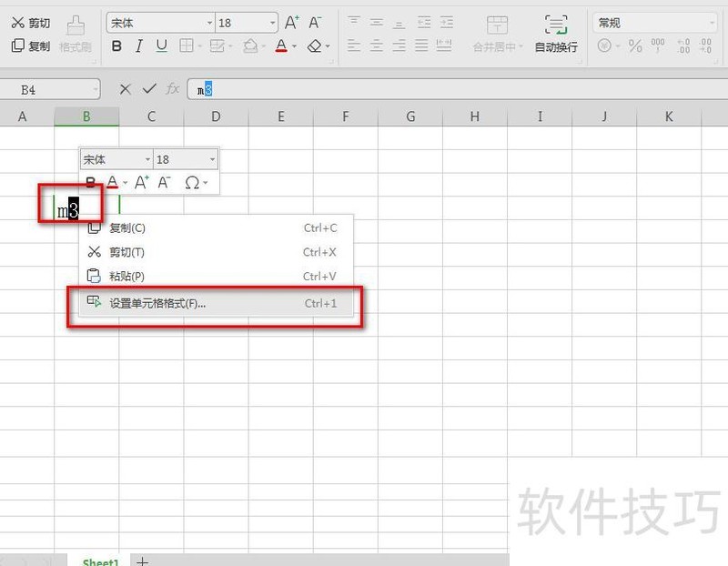Open mini toolbar font name dropdown
This screenshot has height=566, width=728.
tap(147, 160)
